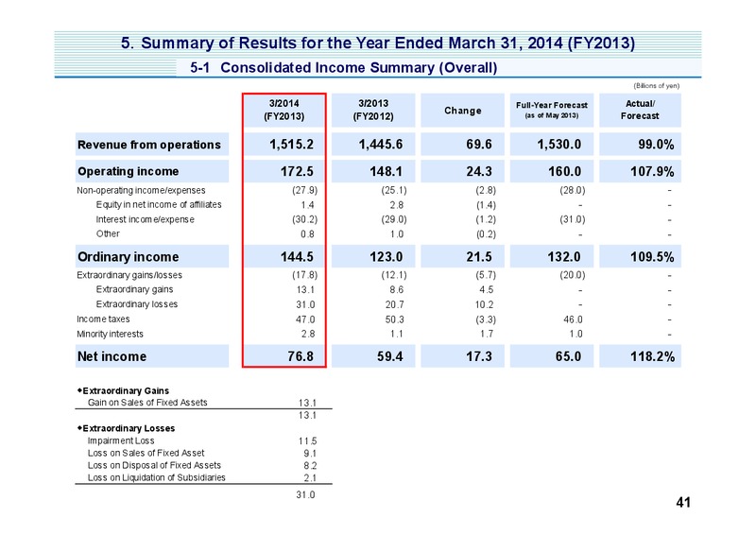The width and height of the screenshot is (756, 535).
Task: Click the net income value 76.8
Action: [x=301, y=356]
